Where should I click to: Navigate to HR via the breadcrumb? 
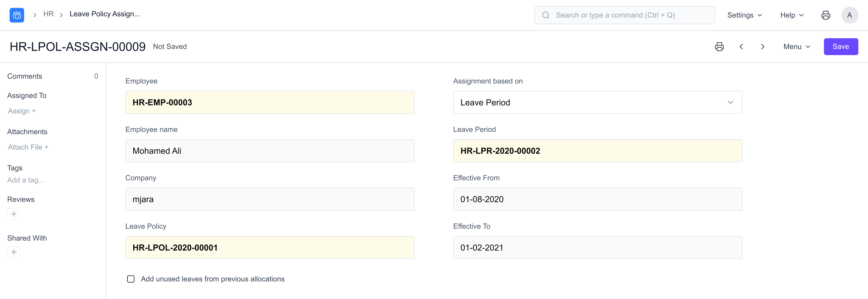[49, 14]
